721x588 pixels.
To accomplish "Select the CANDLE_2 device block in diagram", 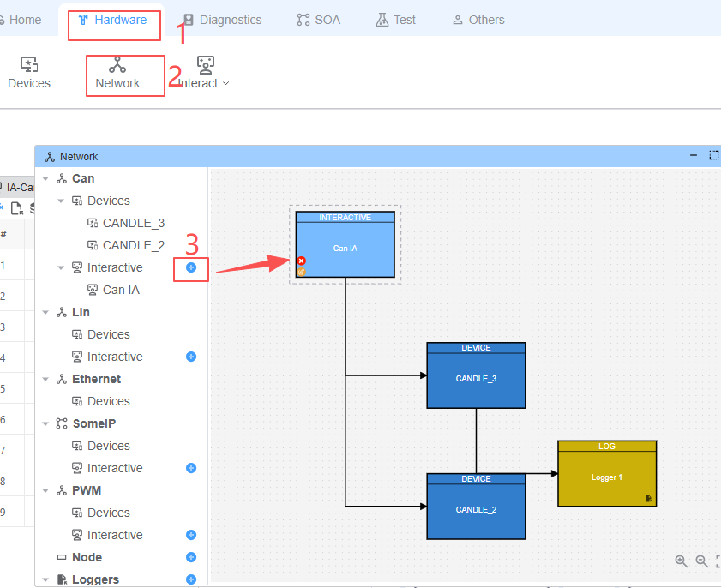I will pos(476,510).
